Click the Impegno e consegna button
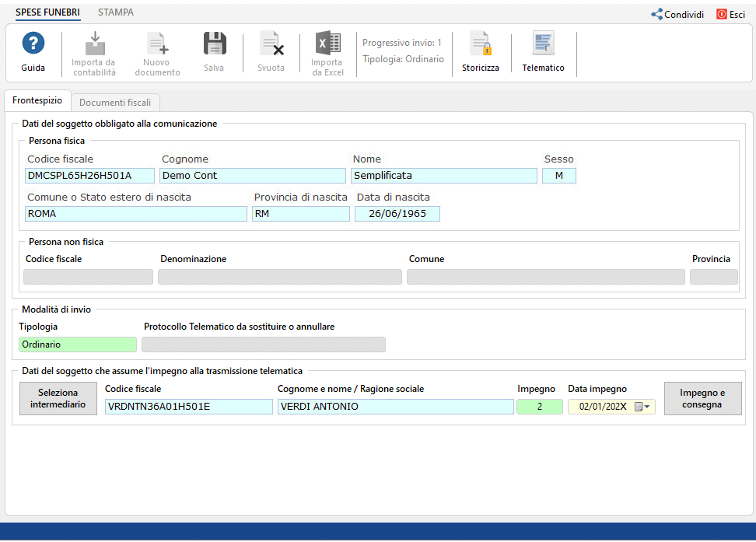Screen dimensions: 756x542 coord(702,398)
